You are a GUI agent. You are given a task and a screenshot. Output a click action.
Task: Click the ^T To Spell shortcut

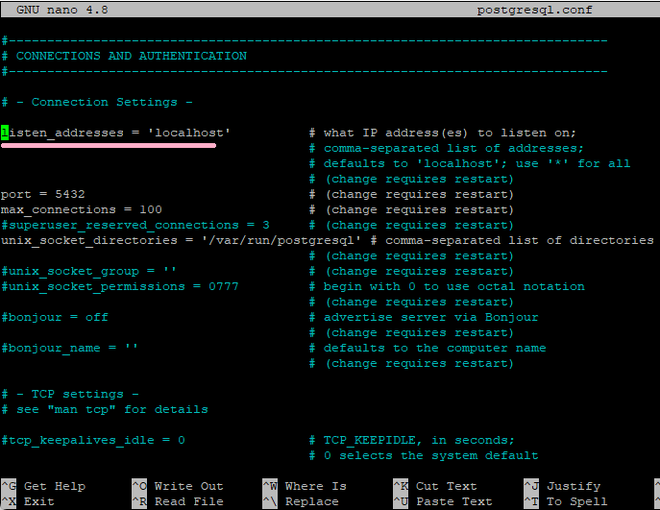tap(566, 502)
